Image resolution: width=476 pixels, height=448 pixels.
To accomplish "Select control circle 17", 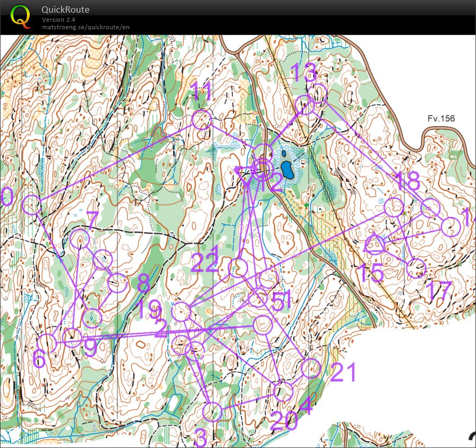I will [x=416, y=269].
